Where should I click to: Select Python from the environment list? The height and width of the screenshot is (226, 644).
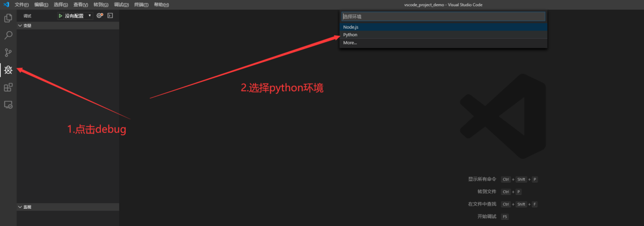tap(350, 35)
